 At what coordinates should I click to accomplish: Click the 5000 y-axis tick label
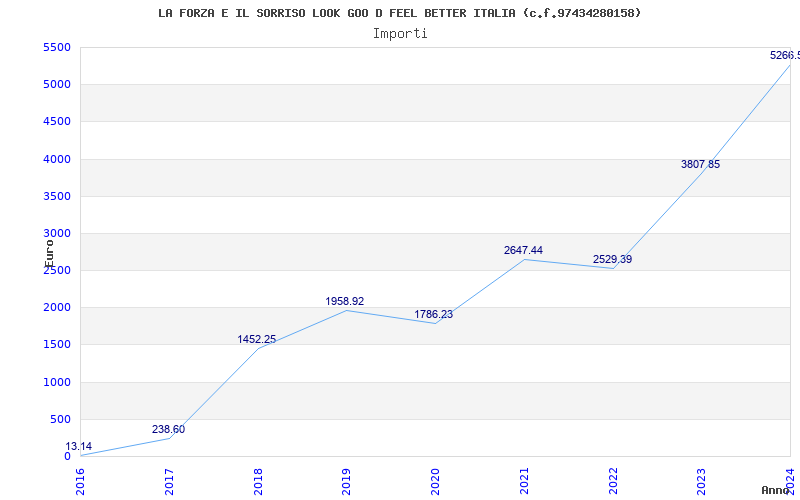pyautogui.click(x=57, y=85)
